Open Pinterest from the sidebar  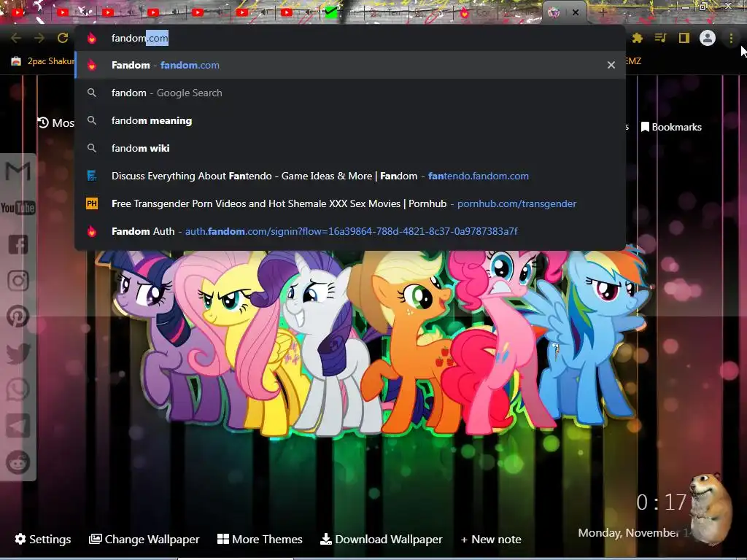(18, 316)
